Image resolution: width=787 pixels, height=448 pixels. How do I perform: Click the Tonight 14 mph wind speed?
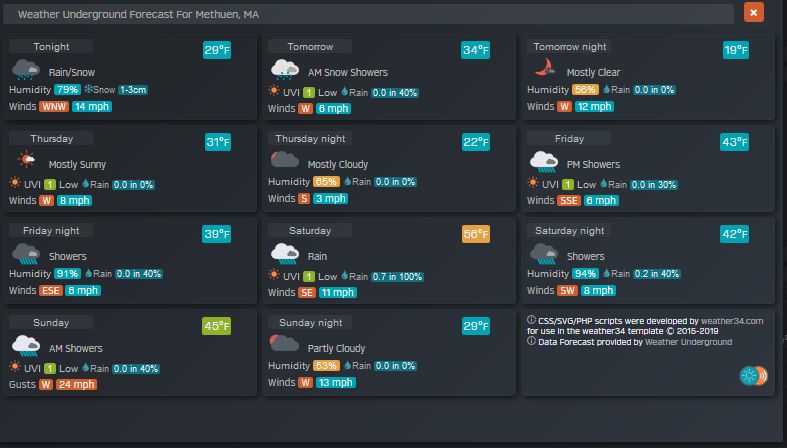[x=92, y=106]
